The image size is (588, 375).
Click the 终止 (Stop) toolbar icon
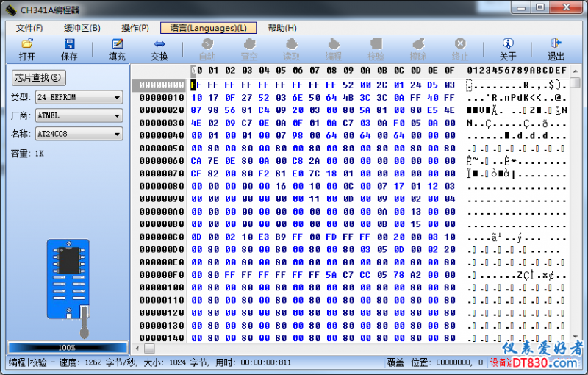point(460,49)
